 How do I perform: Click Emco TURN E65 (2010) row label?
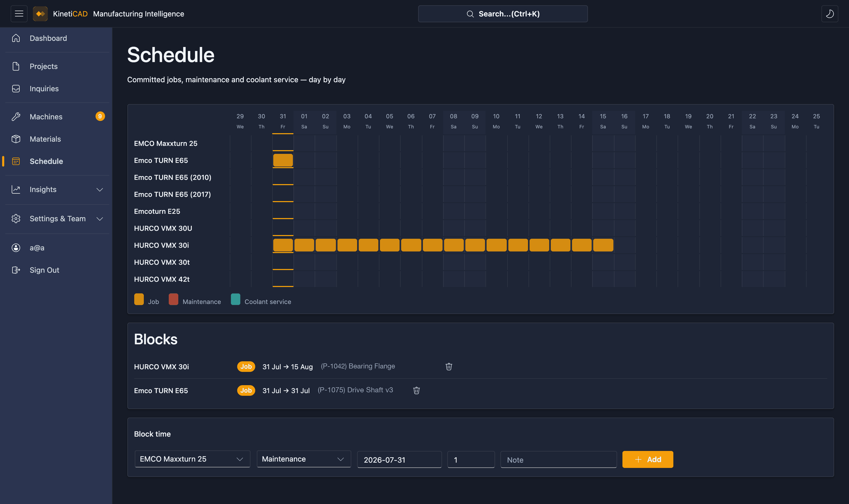click(173, 178)
